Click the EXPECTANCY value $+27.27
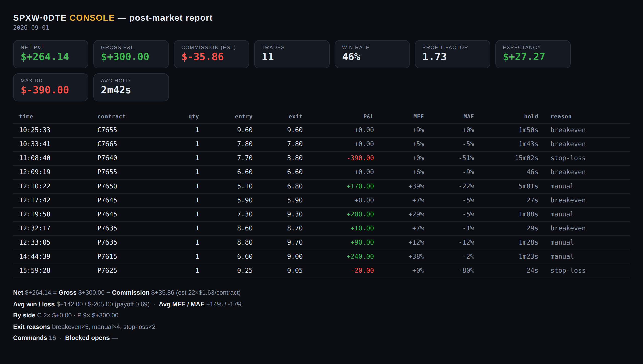 (x=524, y=57)
